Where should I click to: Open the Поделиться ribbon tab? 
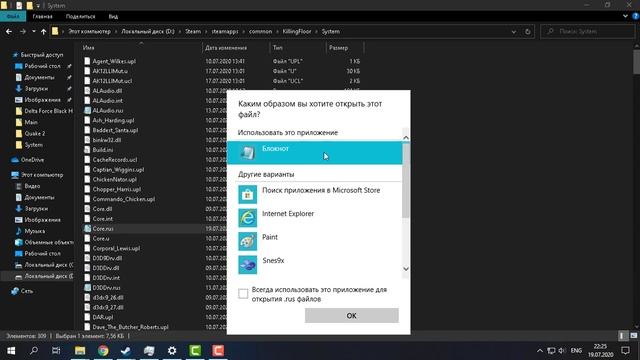(80, 16)
